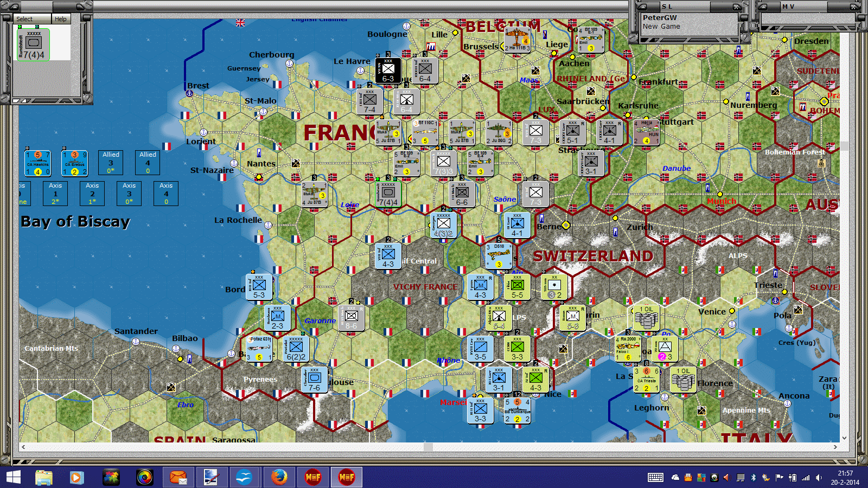868x488 pixels.
Task: Select the Bf 109 fighter near Liege
Action: 591,39
